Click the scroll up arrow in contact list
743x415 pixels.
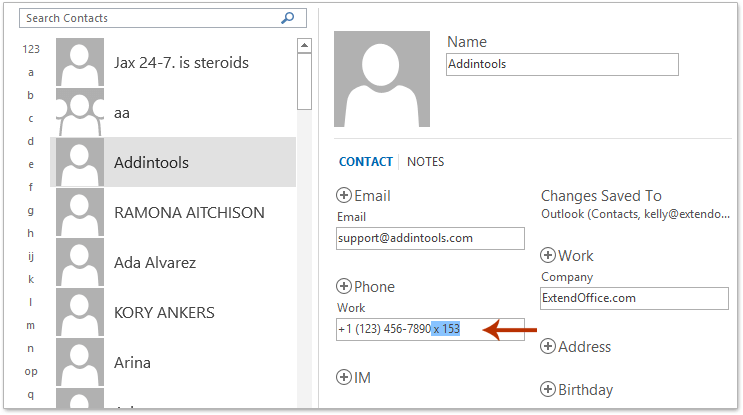pyautogui.click(x=304, y=45)
